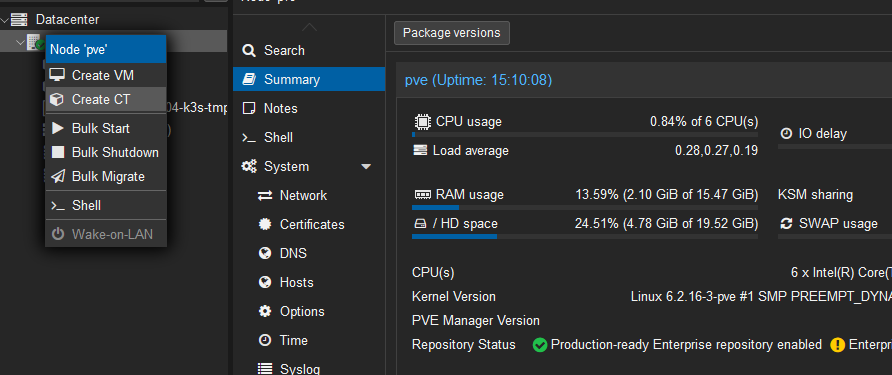
Task: Open the Certificates page
Action: 309,224
